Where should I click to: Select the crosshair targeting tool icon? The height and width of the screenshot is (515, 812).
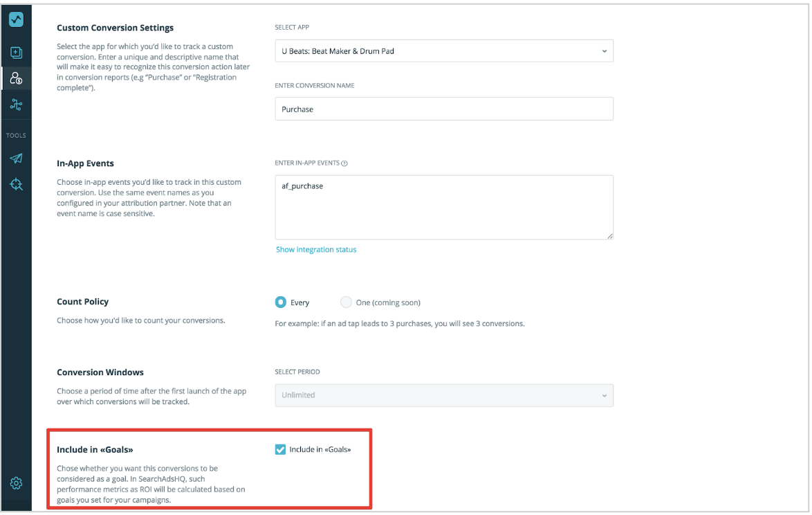tap(16, 184)
